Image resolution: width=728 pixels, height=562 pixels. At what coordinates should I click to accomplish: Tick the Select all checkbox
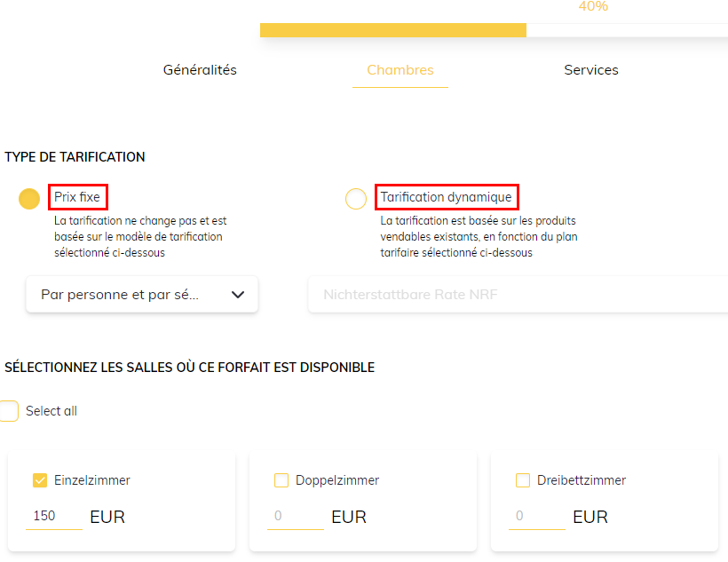point(9,411)
